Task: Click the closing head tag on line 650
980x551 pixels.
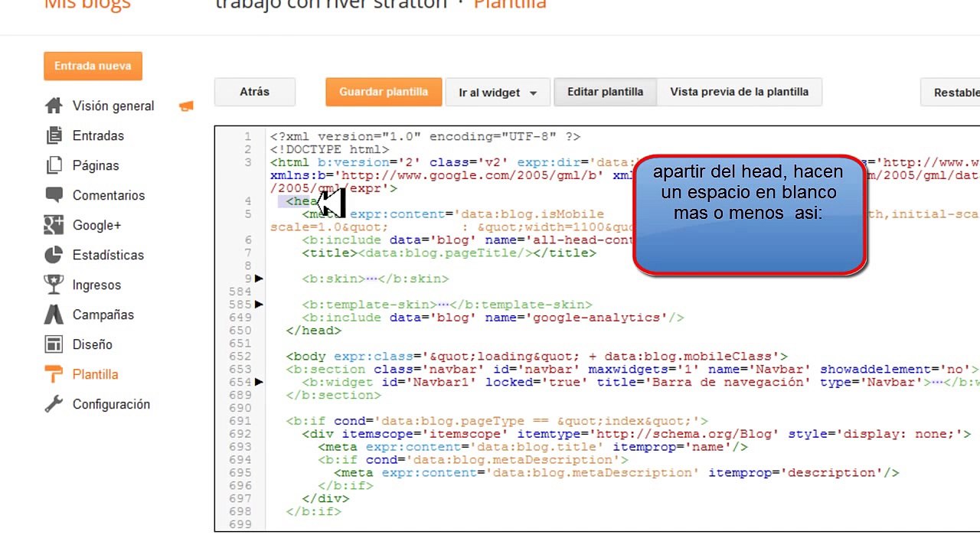Action: click(314, 331)
